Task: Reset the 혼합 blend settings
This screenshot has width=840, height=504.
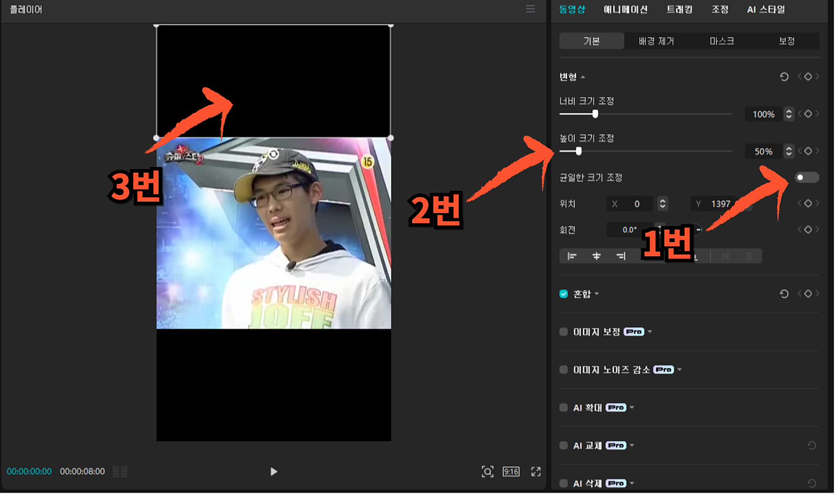Action: pyautogui.click(x=784, y=294)
